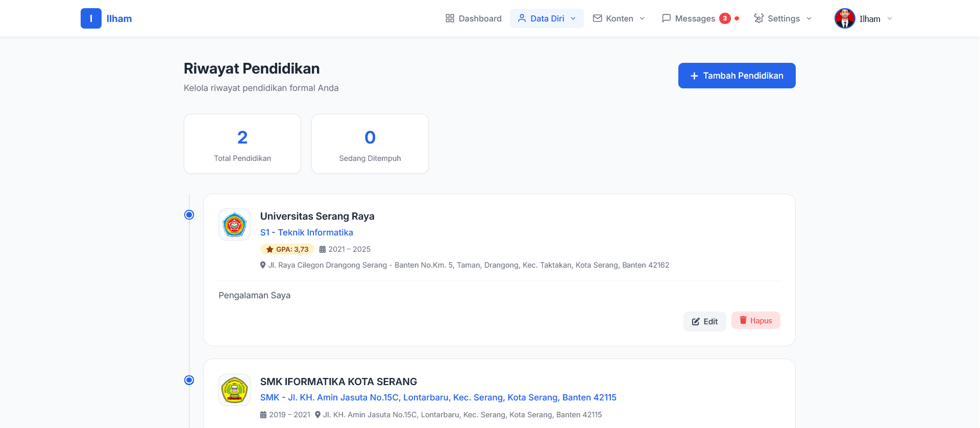Open the Settings menu
The height and width of the screenshot is (428, 980).
(x=783, y=18)
